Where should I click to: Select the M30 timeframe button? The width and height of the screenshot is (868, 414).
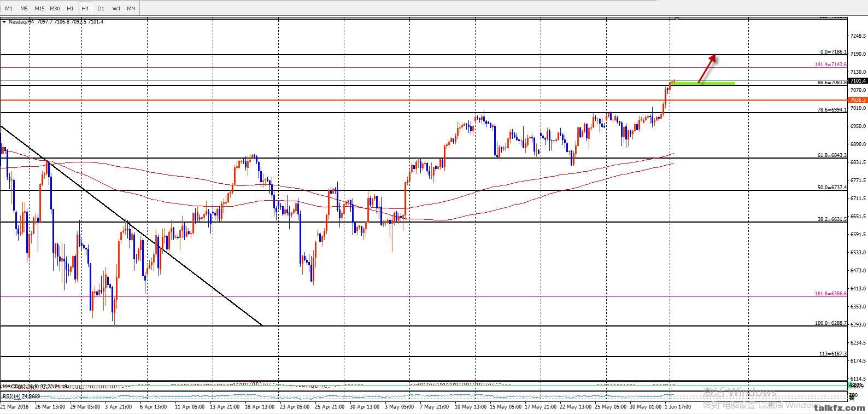[x=55, y=8]
